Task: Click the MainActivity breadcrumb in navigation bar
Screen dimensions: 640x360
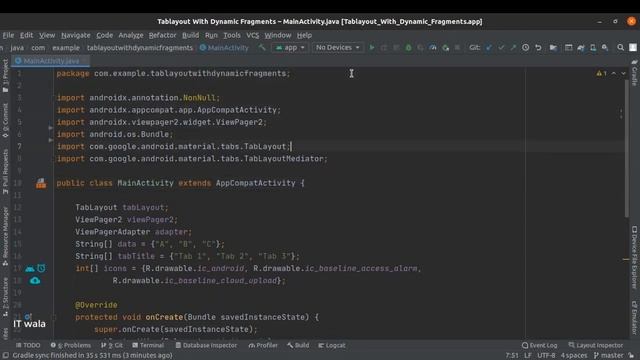Action: 224,48
